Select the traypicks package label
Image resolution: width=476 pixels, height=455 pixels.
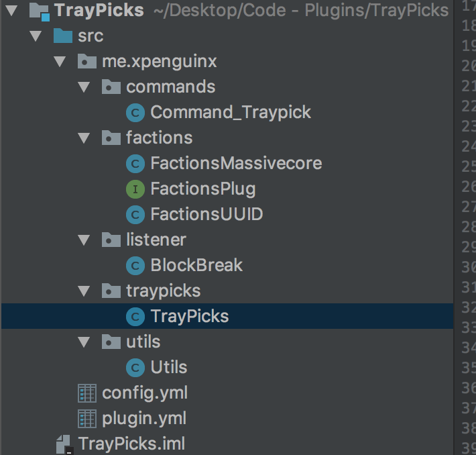[163, 291]
